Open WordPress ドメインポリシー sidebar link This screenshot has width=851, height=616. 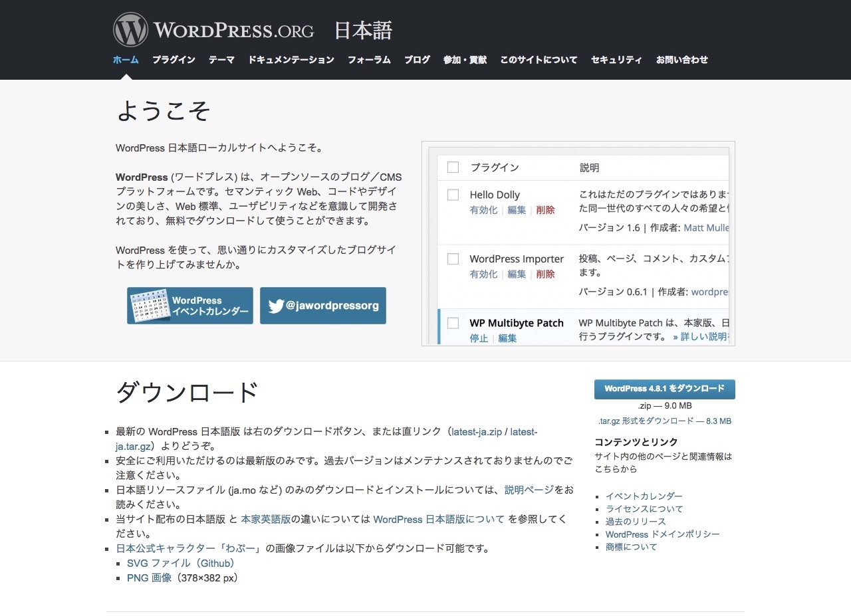coord(663,534)
